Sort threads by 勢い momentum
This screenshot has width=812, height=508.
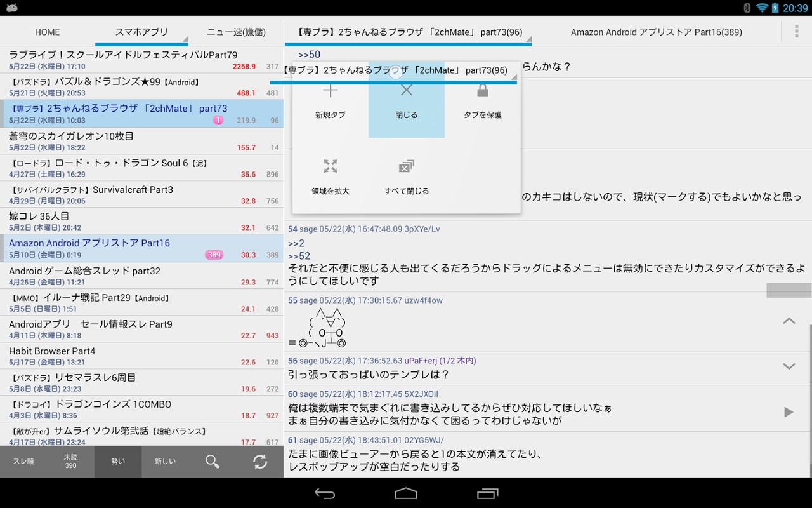tap(118, 462)
